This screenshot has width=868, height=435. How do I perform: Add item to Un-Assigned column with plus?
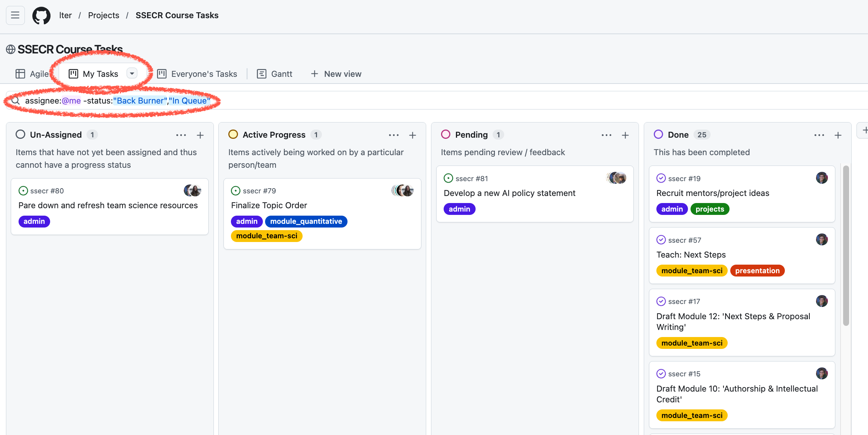tap(200, 135)
